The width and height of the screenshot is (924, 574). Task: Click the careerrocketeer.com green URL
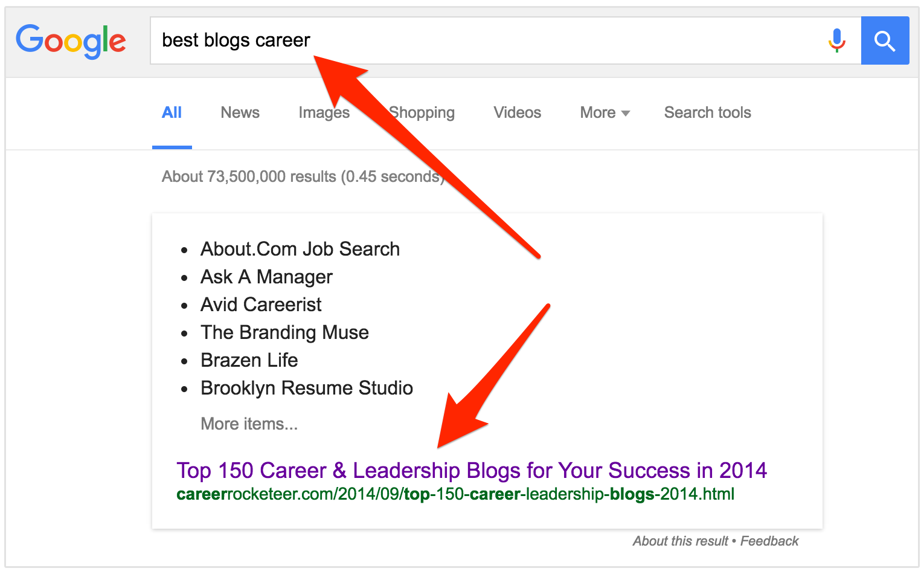(x=455, y=494)
